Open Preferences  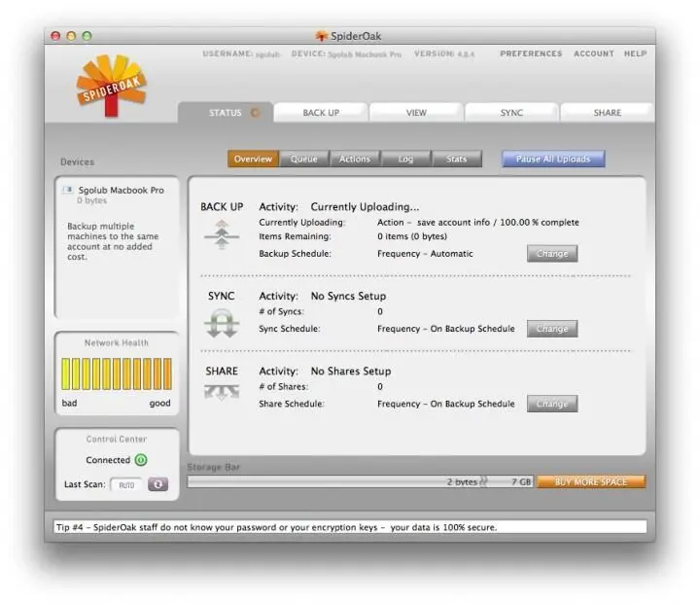click(531, 53)
